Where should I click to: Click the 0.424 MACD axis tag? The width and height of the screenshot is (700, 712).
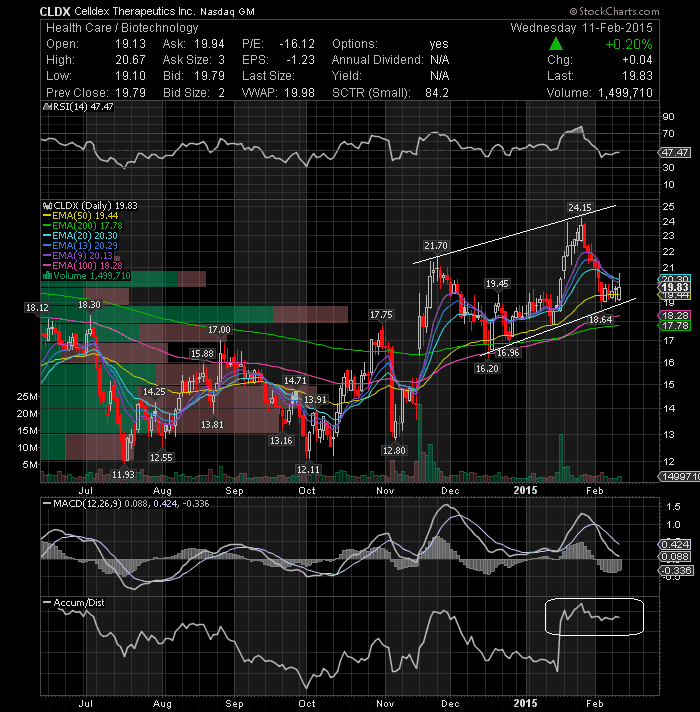(x=675, y=544)
